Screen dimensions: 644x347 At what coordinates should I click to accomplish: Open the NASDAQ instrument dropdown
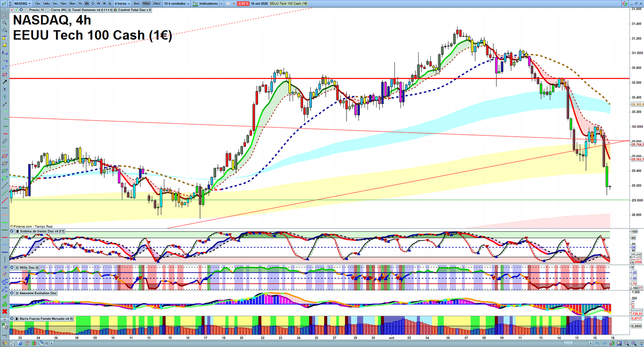point(22,4)
